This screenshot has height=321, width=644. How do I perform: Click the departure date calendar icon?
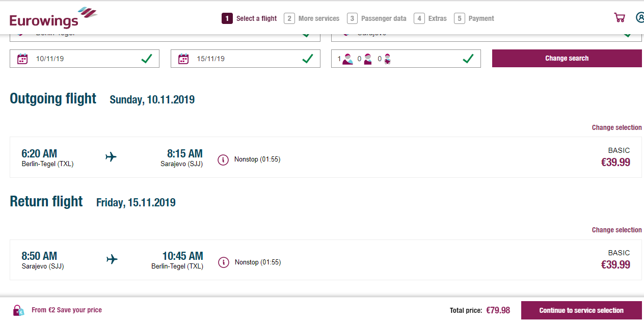point(22,59)
